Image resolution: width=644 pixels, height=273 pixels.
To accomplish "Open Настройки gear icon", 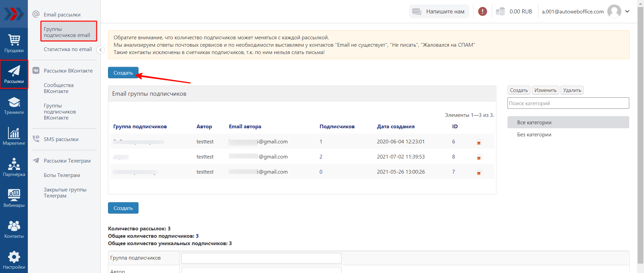I will pyautogui.click(x=14, y=260).
